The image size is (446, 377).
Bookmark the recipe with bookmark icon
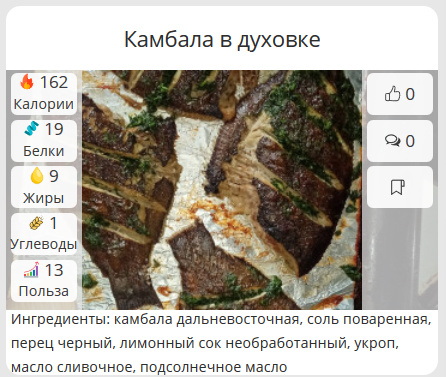coord(398,187)
